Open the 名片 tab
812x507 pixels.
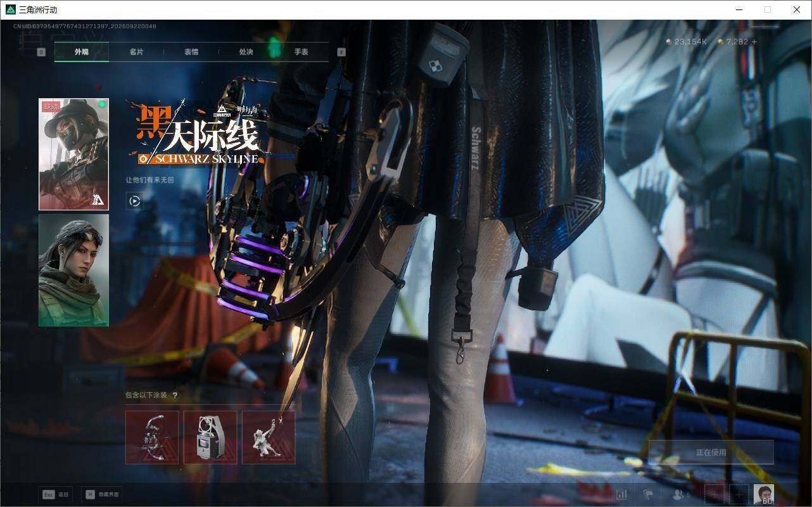[136, 52]
